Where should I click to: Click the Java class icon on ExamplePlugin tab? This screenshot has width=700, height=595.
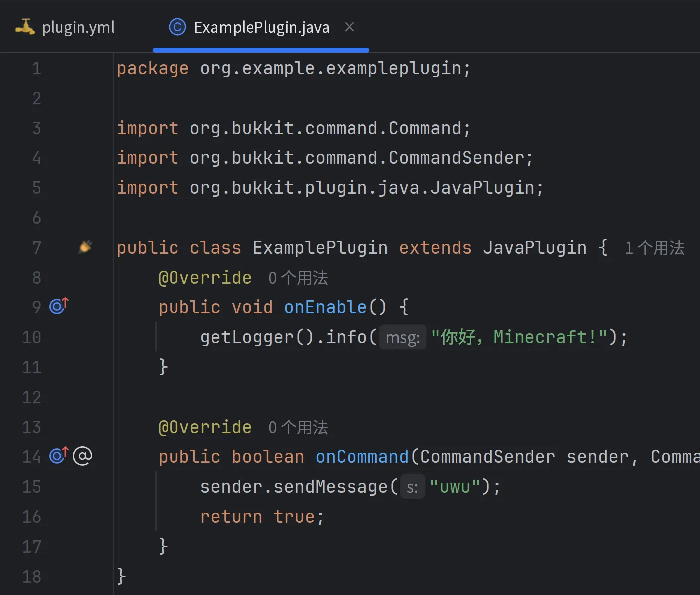click(x=177, y=27)
